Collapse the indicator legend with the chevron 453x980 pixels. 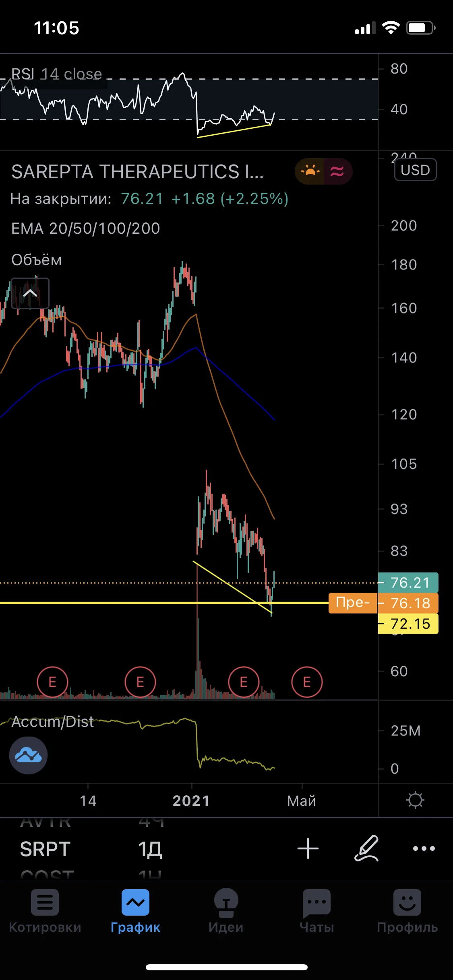(x=30, y=293)
